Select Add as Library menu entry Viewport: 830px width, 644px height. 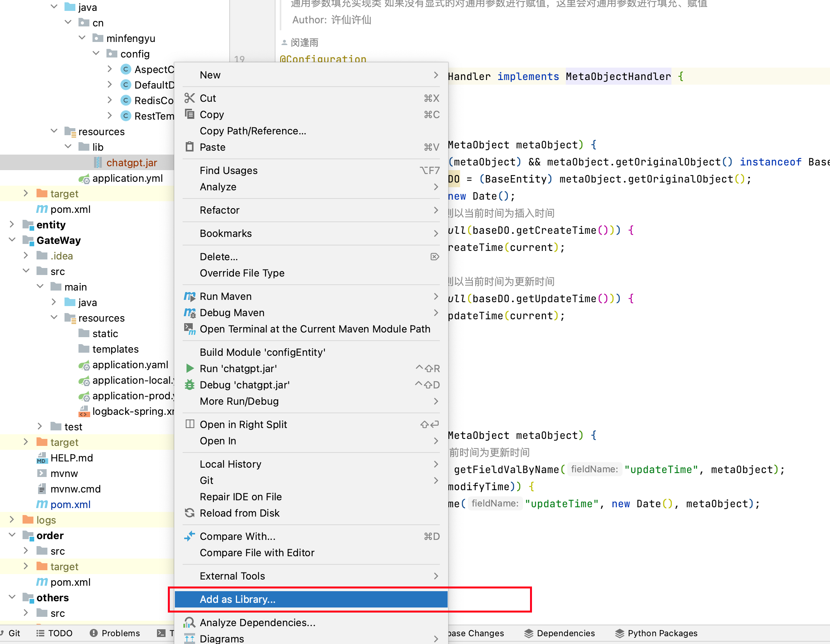[311, 599]
